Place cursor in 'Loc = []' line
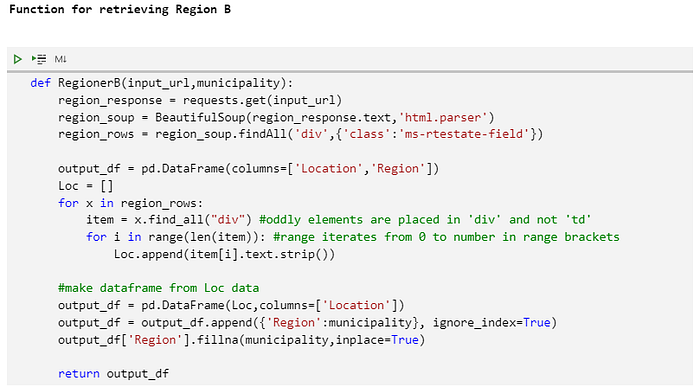The image size is (700, 389). [x=86, y=186]
